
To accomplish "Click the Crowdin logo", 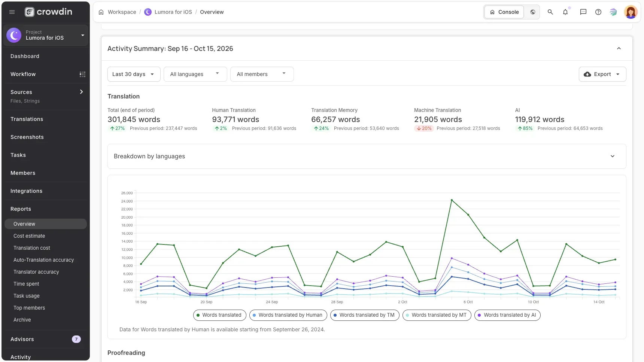I will click(x=48, y=12).
